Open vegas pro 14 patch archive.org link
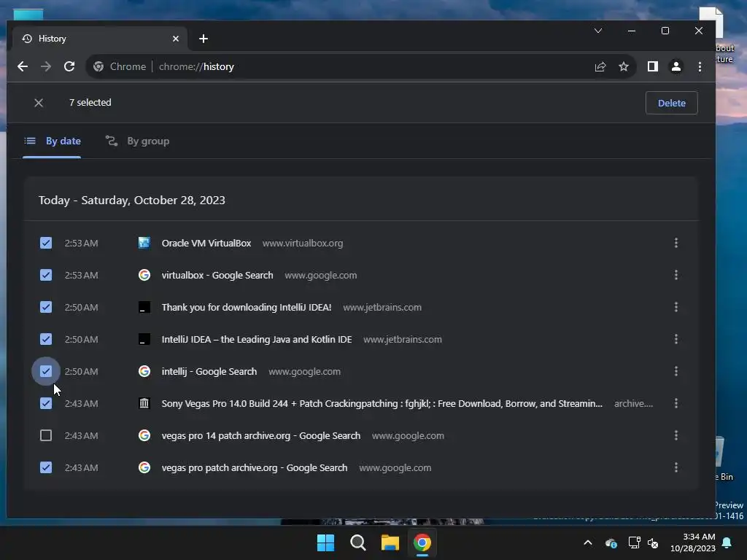 261,435
